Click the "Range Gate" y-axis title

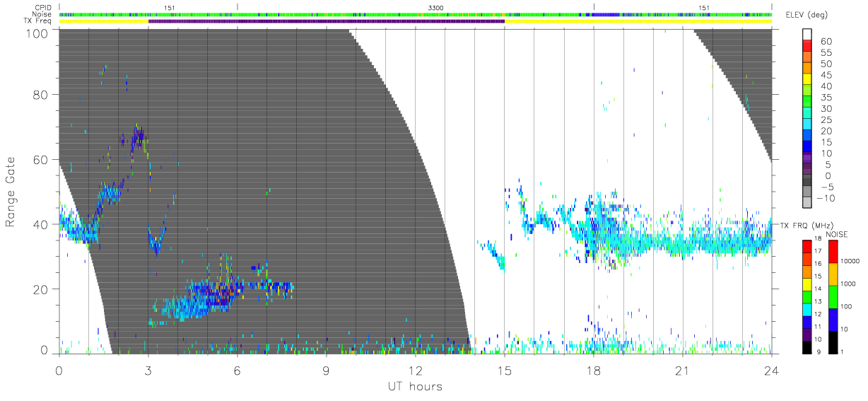pyautogui.click(x=11, y=191)
